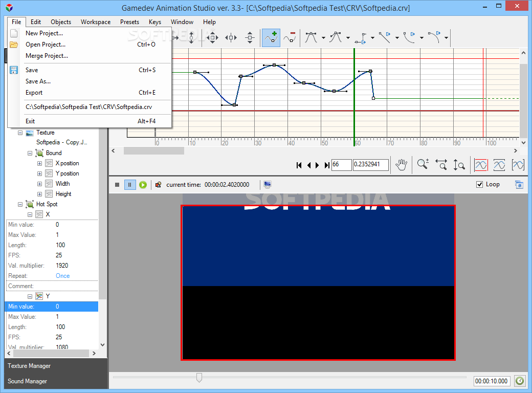Apply linear out-tangent to key
Screen dimensions: 532x393
(x=385, y=38)
